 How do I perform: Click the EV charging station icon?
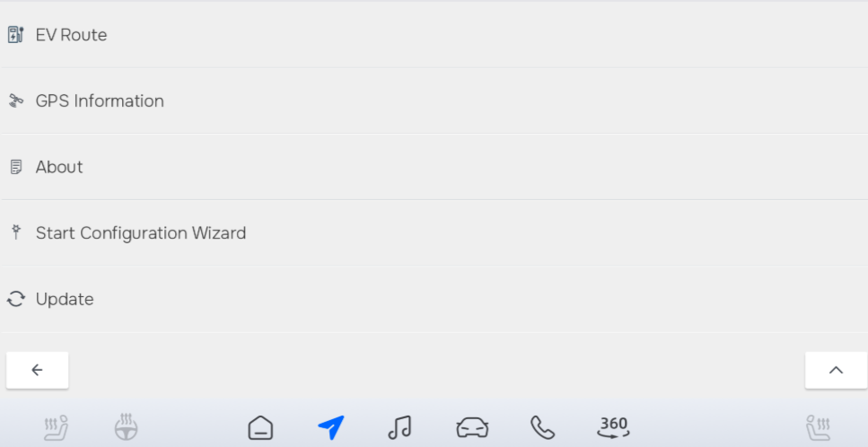coord(15,34)
